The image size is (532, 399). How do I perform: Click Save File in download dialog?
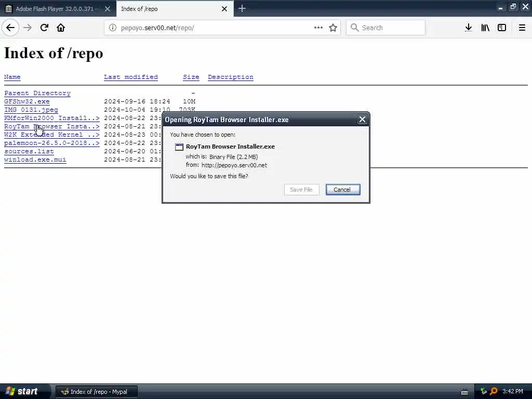pos(301,190)
